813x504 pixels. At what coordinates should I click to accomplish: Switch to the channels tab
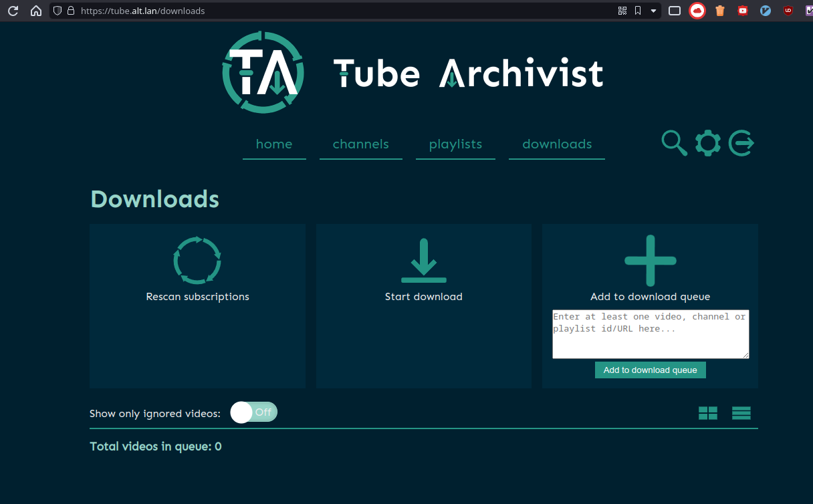360,144
